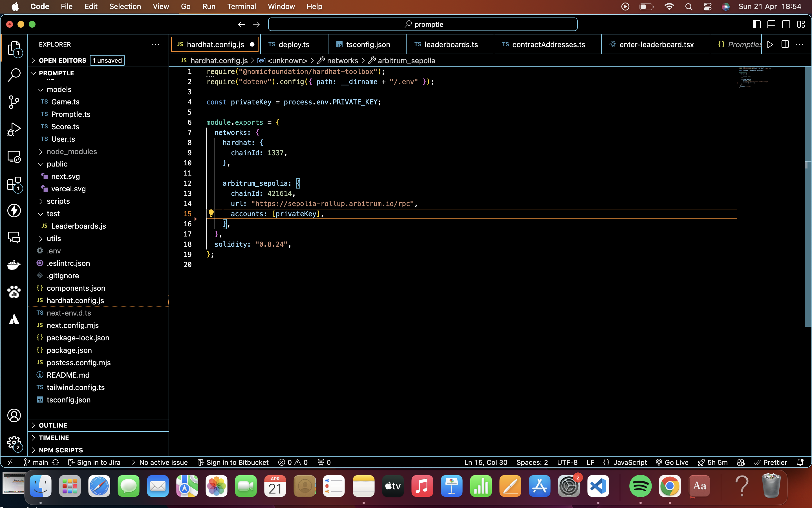Open the Explorer view in activity bar
This screenshot has width=812, height=508.
(x=14, y=48)
